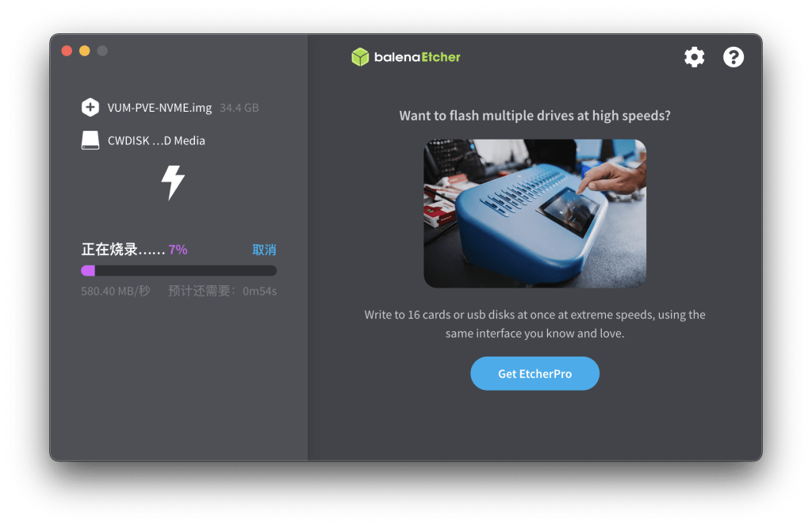Screen dimensions: 812x527
Task: Click the 34.4 GB image size label
Action: 239,108
